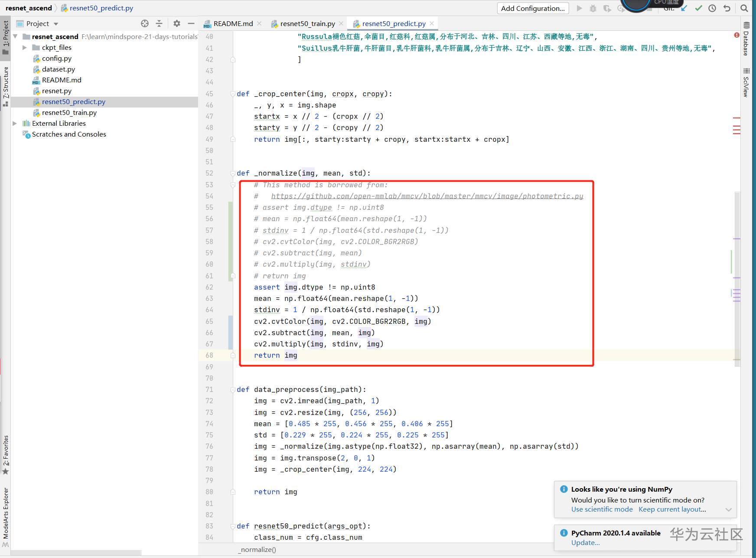Open the Favorites side tab
This screenshot has width=756, height=558.
click(x=5, y=454)
